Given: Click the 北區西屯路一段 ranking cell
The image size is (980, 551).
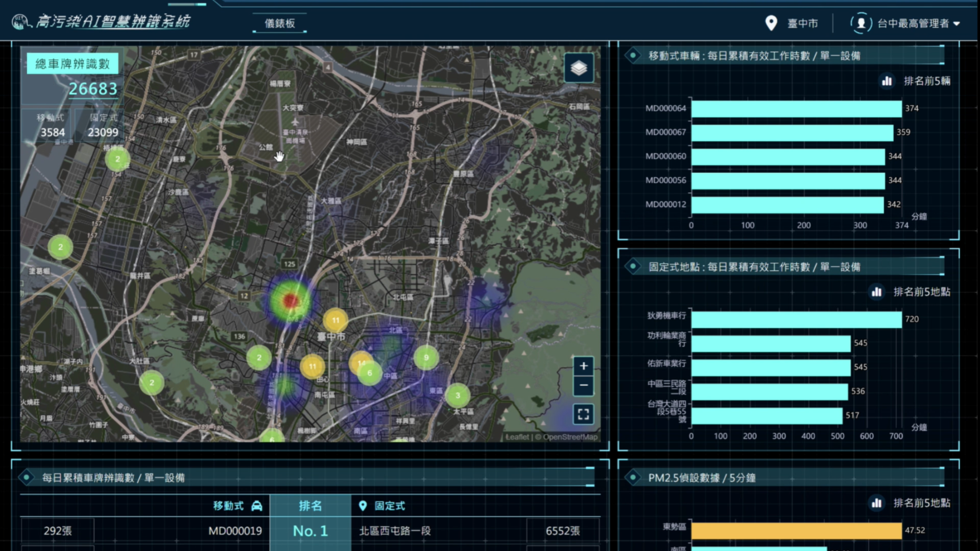Looking at the screenshot, I should tap(395, 531).
